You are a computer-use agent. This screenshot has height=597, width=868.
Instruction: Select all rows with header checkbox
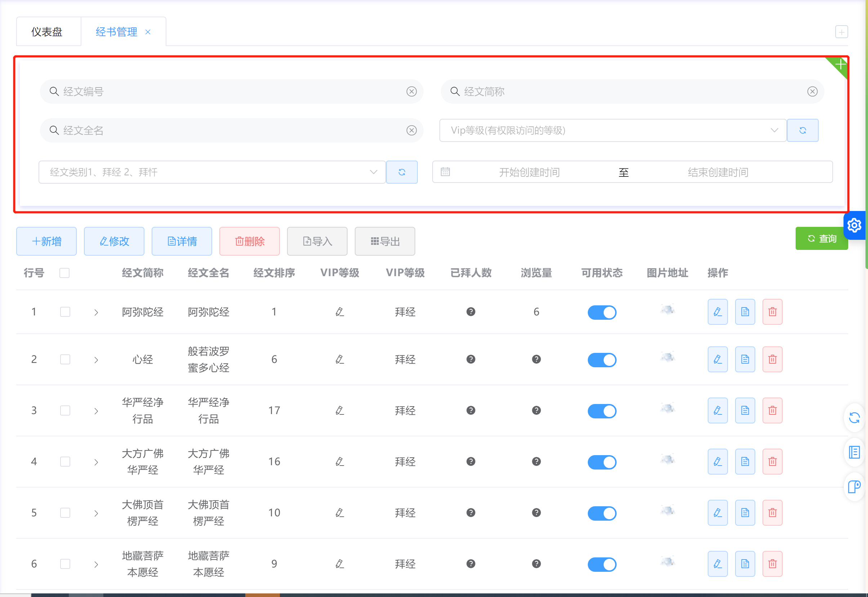coord(64,273)
